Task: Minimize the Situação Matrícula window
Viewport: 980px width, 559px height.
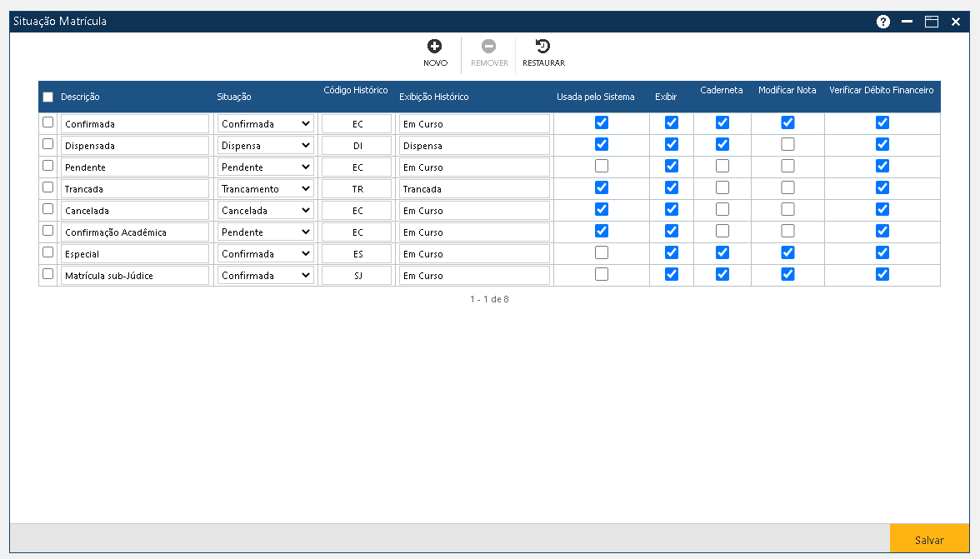Action: click(907, 22)
